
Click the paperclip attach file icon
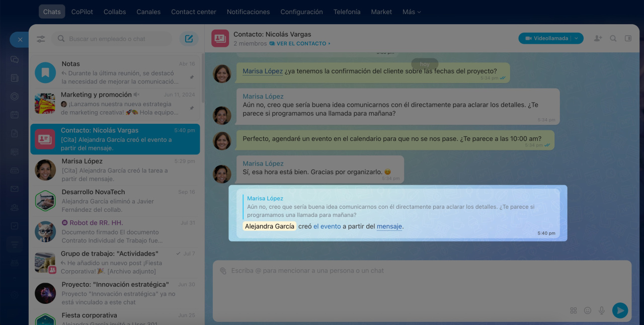click(x=223, y=271)
